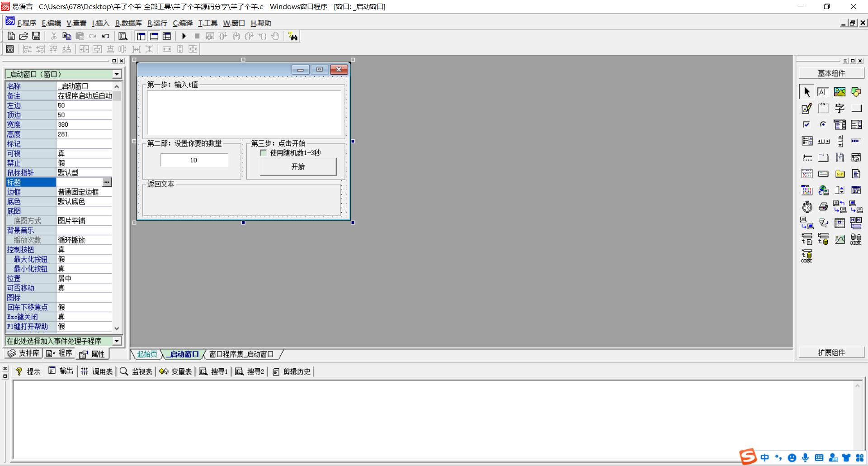This screenshot has width=868, height=466.
Task: Open the I.插入 menu
Action: 100,23
